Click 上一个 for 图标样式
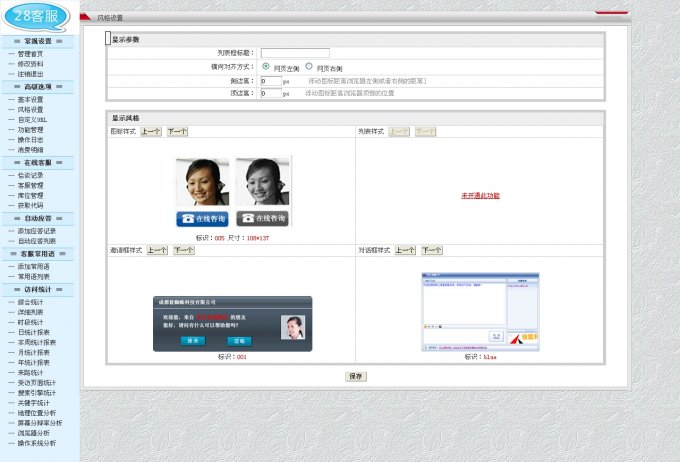This screenshot has height=462, width=680. pos(151,131)
